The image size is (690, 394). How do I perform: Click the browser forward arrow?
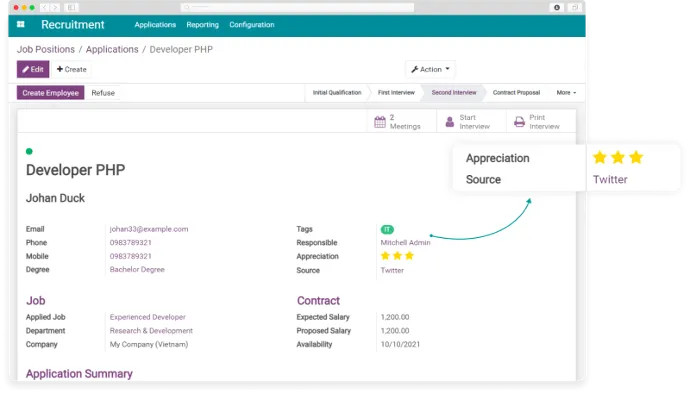(55, 7)
